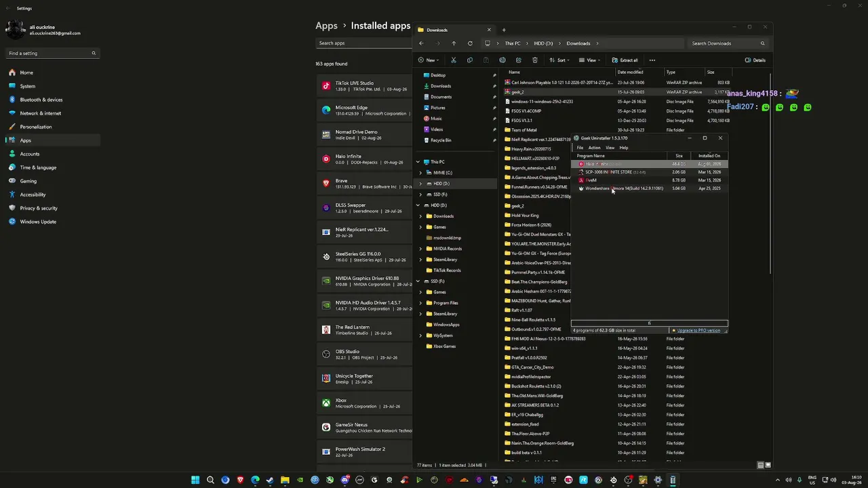Click the Search Downloads box

728,43
